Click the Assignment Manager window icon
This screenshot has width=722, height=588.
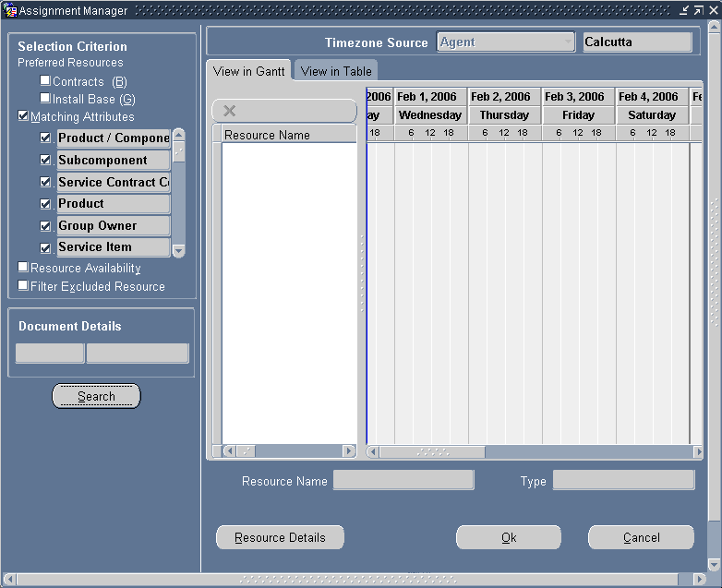(9, 10)
